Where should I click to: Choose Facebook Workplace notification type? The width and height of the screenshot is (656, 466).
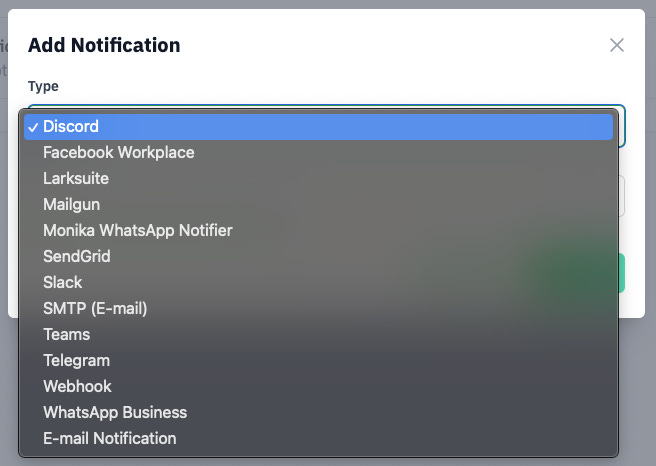point(318,153)
